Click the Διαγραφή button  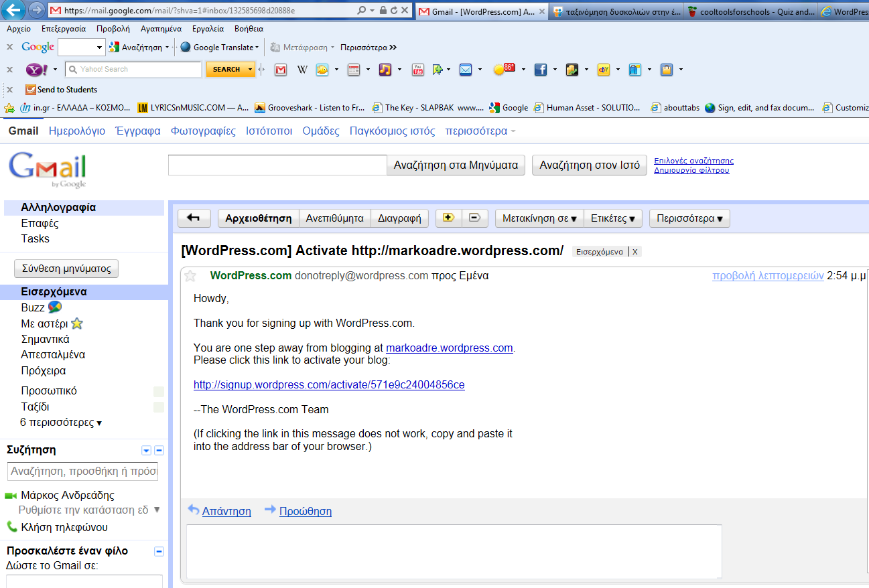(x=399, y=218)
